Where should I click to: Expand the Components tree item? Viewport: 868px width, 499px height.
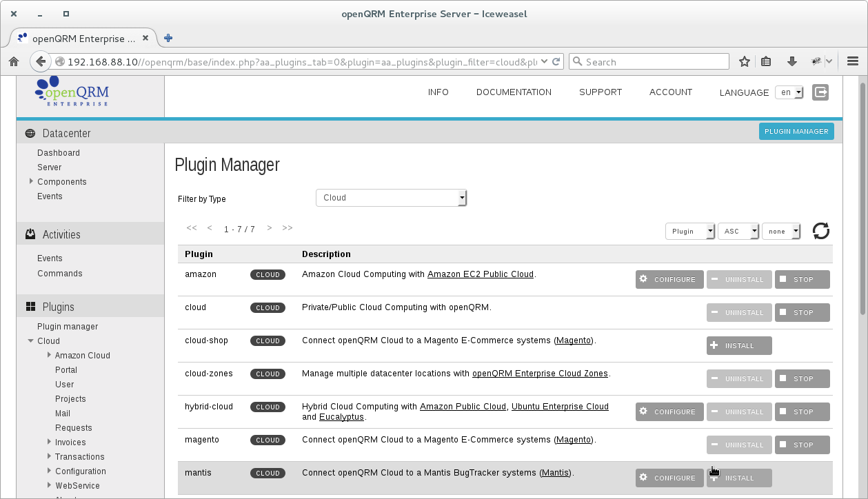(x=32, y=182)
